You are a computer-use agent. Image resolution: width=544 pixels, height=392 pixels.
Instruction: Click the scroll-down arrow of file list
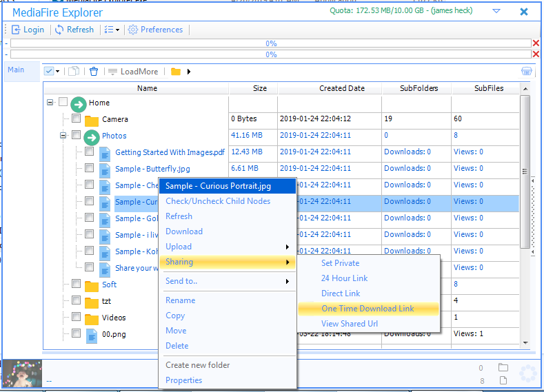525,343
